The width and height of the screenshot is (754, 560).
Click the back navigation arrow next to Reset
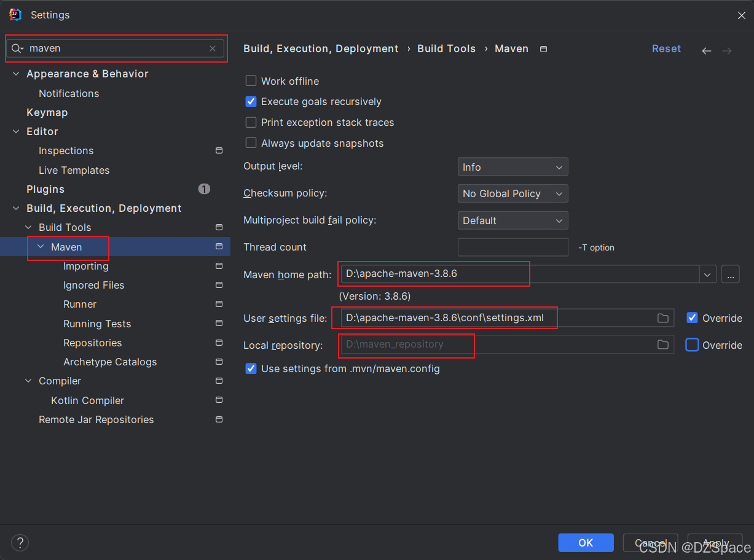coord(707,51)
